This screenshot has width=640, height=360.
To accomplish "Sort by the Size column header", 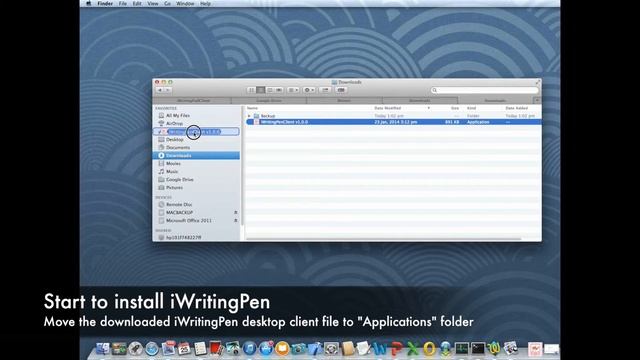I will pos(455,108).
